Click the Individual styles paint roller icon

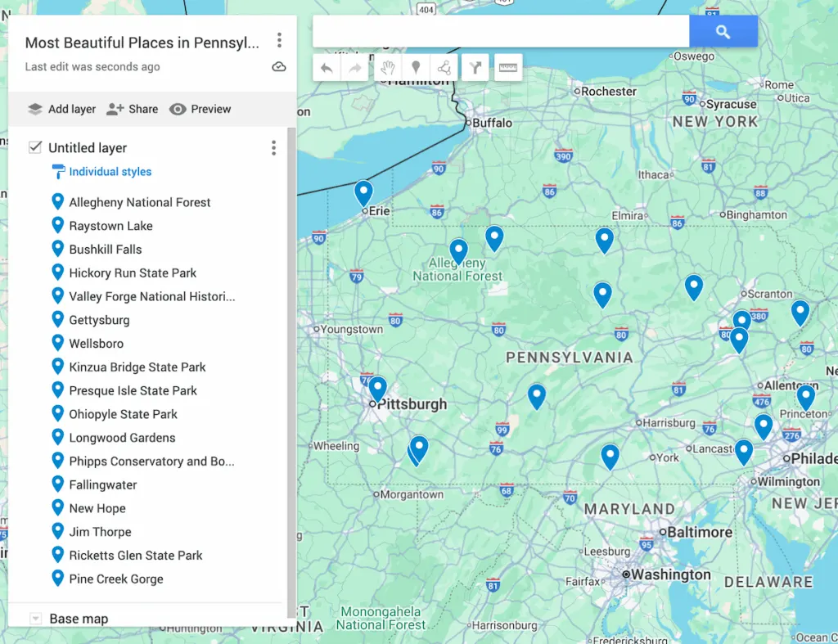[58, 172]
